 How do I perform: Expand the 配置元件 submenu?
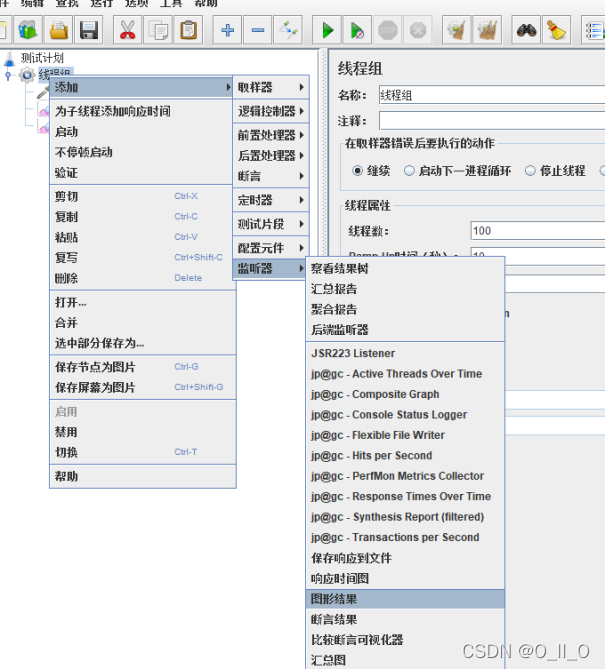[x=270, y=248]
